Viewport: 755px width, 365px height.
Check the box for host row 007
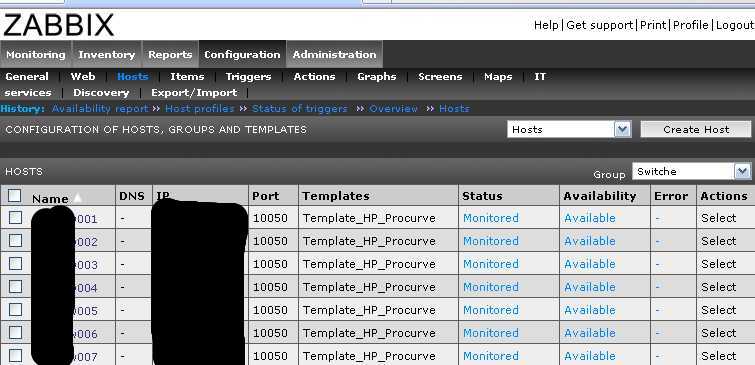15,356
